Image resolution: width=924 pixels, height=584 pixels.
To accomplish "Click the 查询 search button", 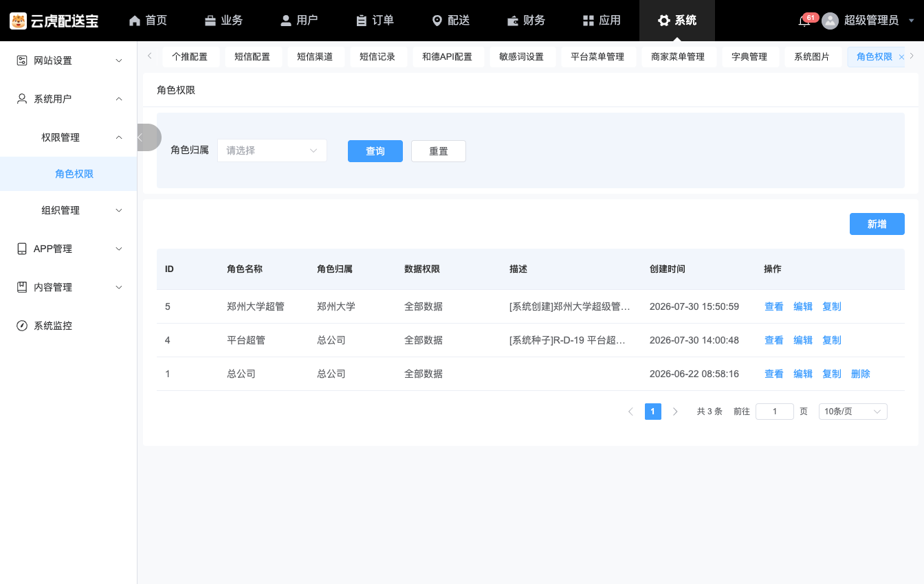I will [375, 151].
